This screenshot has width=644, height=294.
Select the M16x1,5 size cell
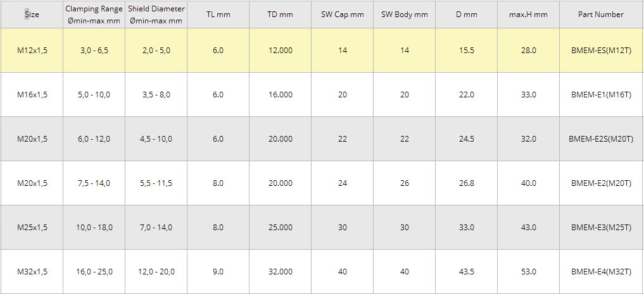tap(32, 95)
